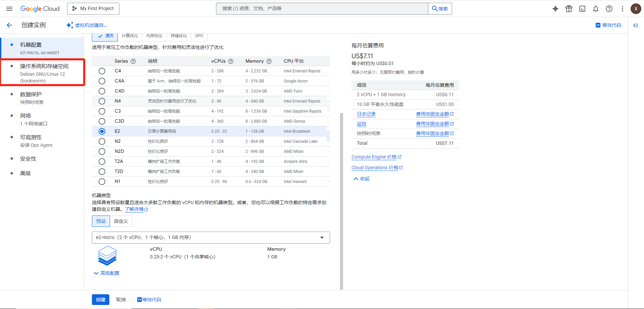
Task: Select the C4 series radio button
Action: pos(102,71)
